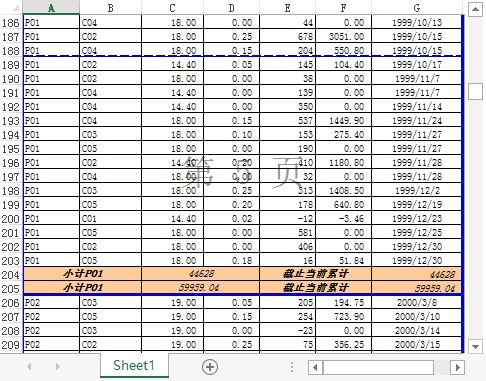Select the orange cell showing 59959.04 in column G
The image size is (486, 381).
pyautogui.click(x=417, y=288)
